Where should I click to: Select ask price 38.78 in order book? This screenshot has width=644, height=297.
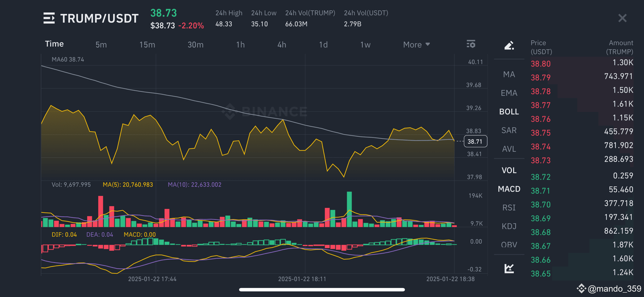[541, 91]
